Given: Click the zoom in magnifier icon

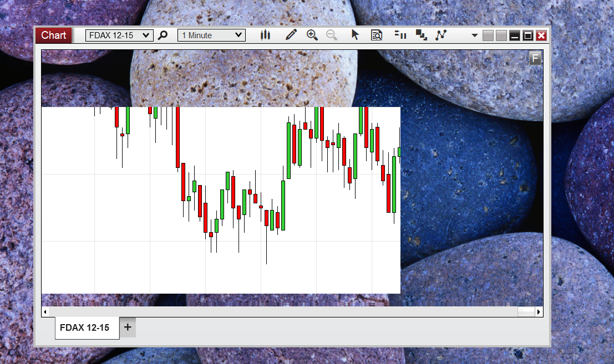Looking at the screenshot, I should [x=312, y=35].
